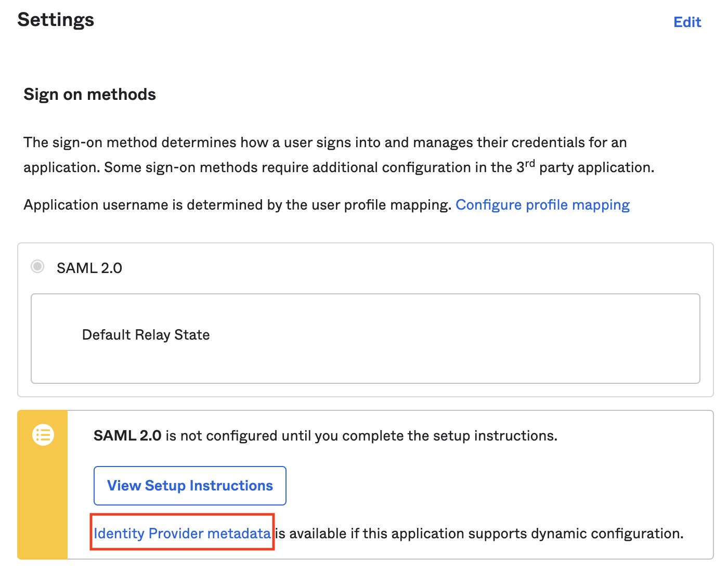Click the bulleted list icon in yellow notice

point(43,435)
